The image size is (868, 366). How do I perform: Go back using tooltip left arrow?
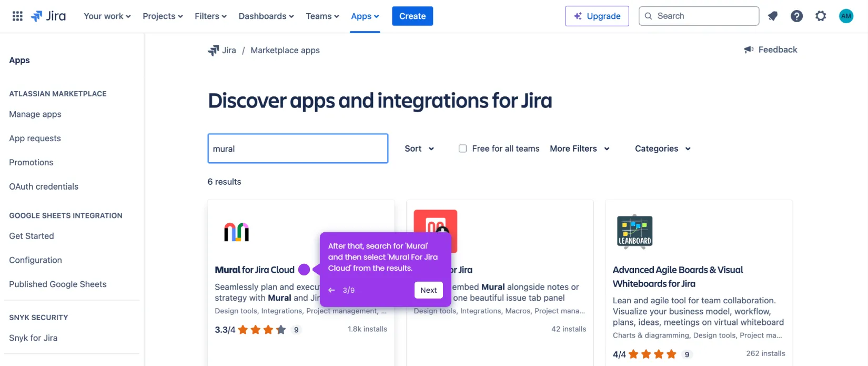click(331, 290)
